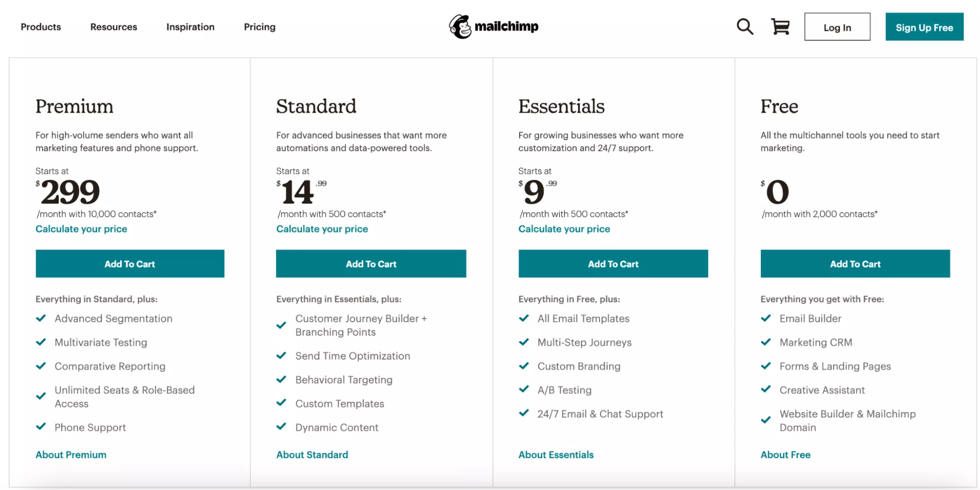
Task: Calculate your price for Essentials
Action: pos(564,228)
